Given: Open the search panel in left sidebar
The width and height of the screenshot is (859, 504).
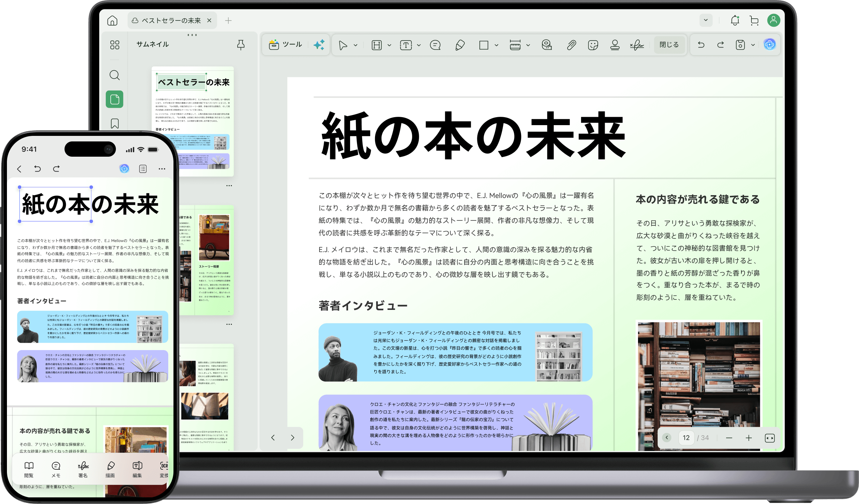Looking at the screenshot, I should click(114, 75).
